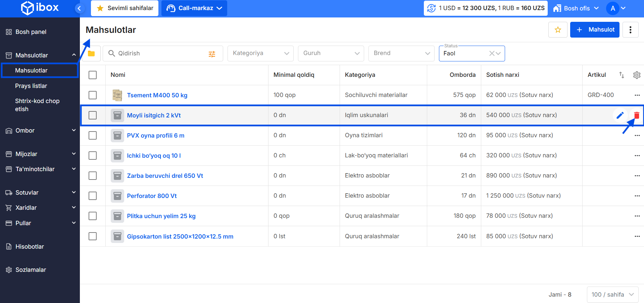Open Prays listlar in the sidebar
This screenshot has width=644, height=303.
[x=31, y=86]
